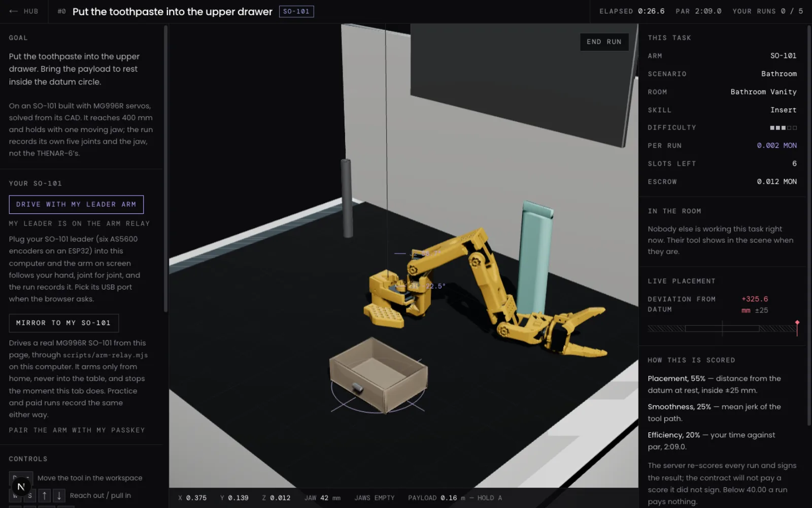Pair the arm with my passkey
This screenshot has width=812, height=508.
click(77, 430)
